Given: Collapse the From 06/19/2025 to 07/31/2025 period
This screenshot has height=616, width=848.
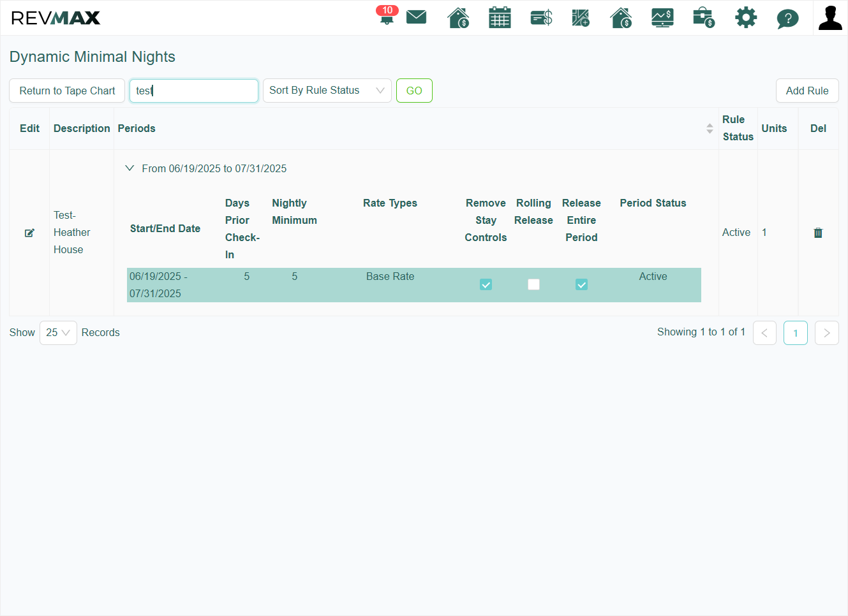Looking at the screenshot, I should click(x=130, y=168).
